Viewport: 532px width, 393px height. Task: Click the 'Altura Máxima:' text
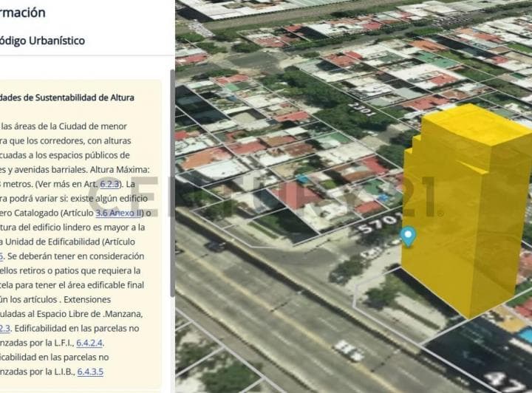(x=120, y=169)
